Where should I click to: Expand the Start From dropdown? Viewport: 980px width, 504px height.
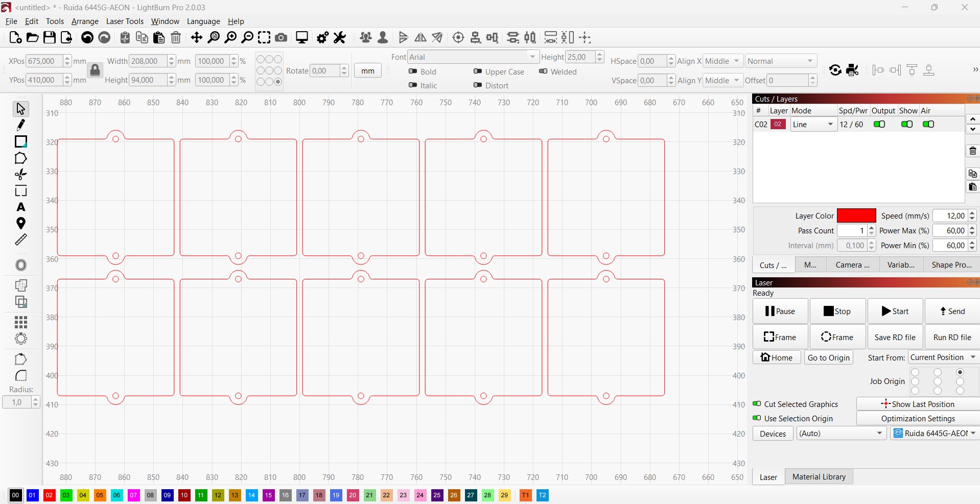pyautogui.click(x=943, y=357)
